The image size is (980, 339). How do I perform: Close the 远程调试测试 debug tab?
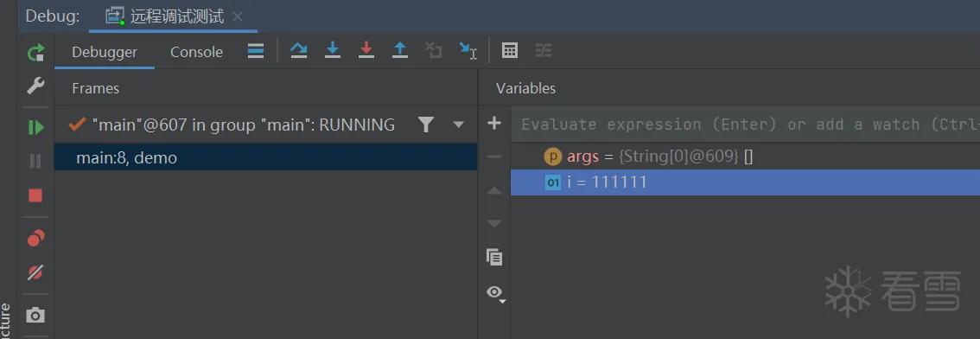tap(238, 16)
